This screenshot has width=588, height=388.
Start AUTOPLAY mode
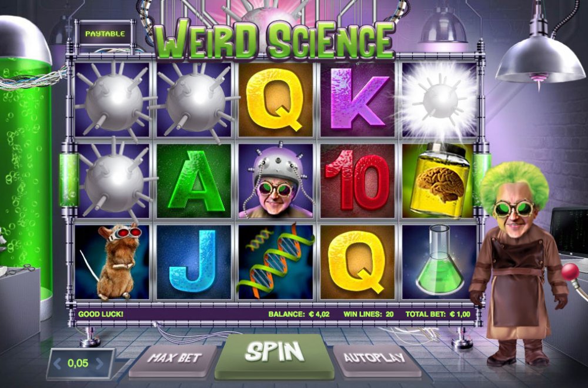tap(375, 359)
